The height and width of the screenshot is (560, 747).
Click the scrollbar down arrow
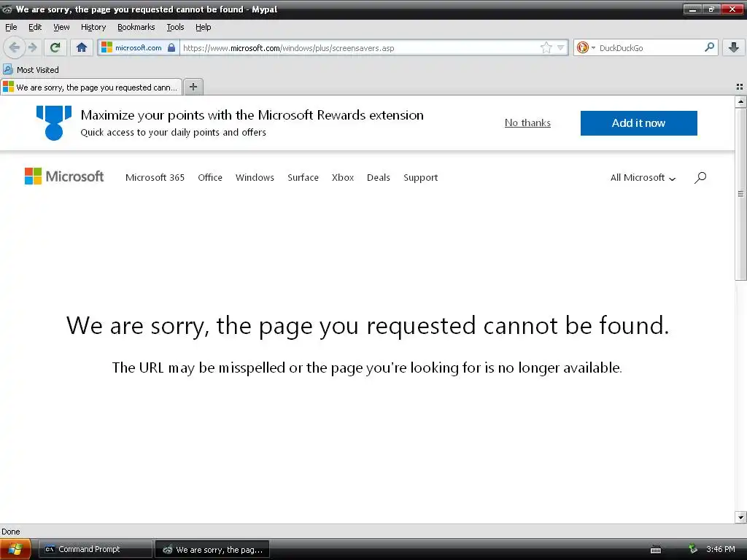740,517
